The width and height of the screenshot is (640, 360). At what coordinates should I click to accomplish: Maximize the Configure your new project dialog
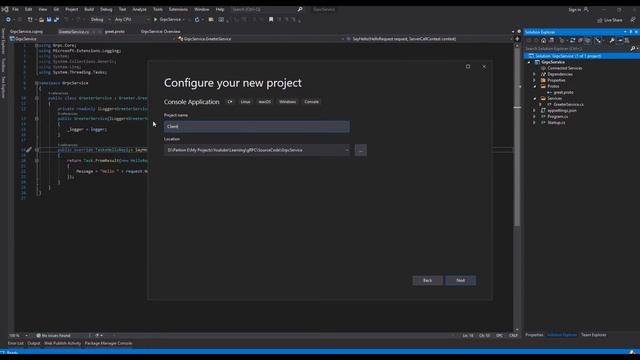tap(468, 67)
